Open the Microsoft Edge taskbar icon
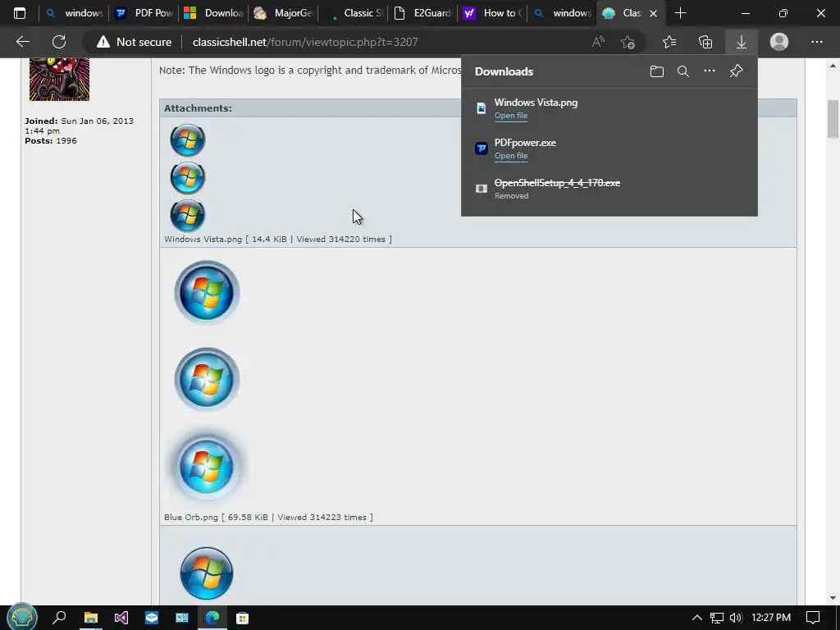Screen dimensions: 840x630 [212, 618]
